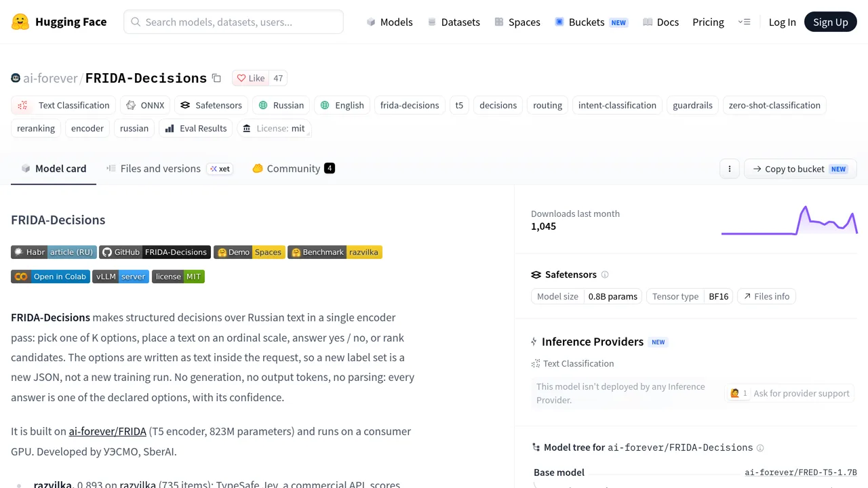Open the more-navigation menu icon beside Pricing

click(x=744, y=22)
